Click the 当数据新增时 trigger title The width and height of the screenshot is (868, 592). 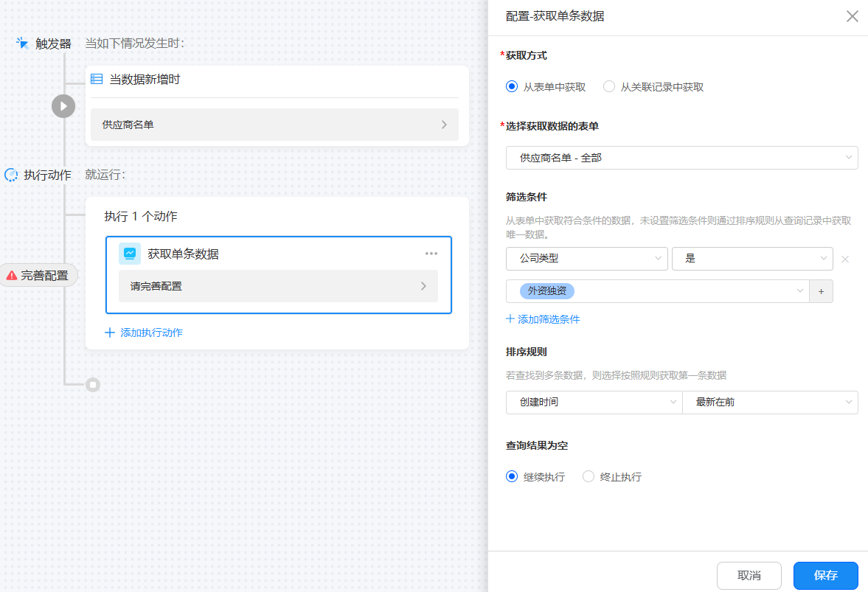tap(145, 79)
